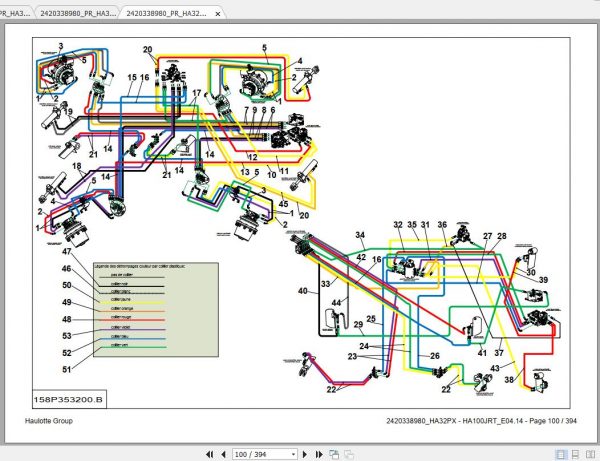Viewport: 600px width, 461px height.
Task: Click part number 38 label
Action: [x=509, y=380]
